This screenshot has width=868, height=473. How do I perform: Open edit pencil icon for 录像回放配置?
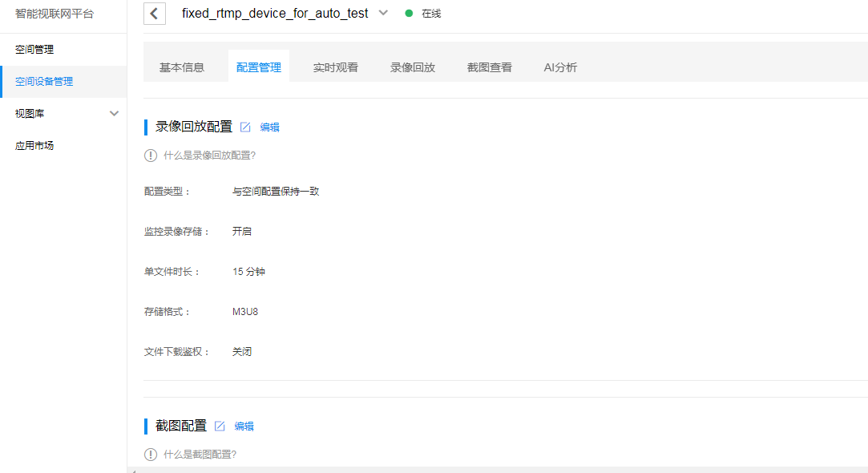pyautogui.click(x=245, y=127)
